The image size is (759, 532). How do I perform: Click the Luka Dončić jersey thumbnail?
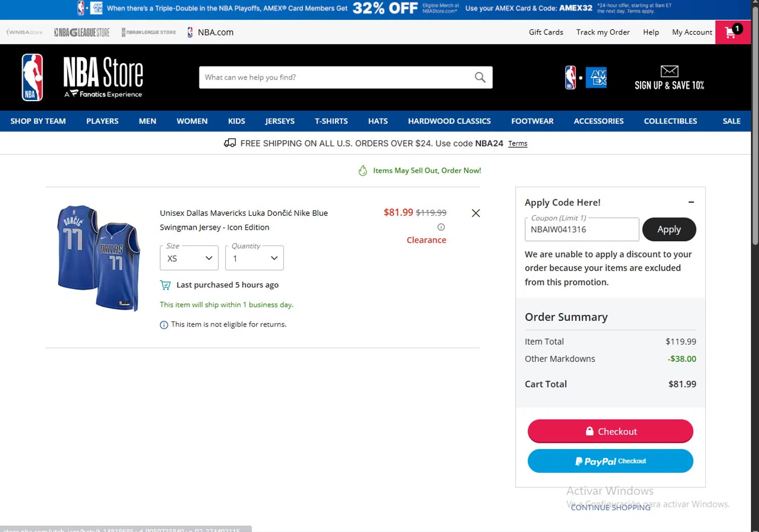click(99, 258)
